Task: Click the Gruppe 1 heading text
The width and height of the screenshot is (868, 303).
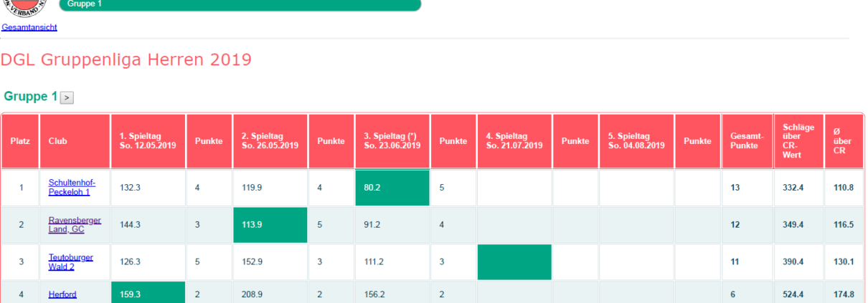Action: coord(31,97)
